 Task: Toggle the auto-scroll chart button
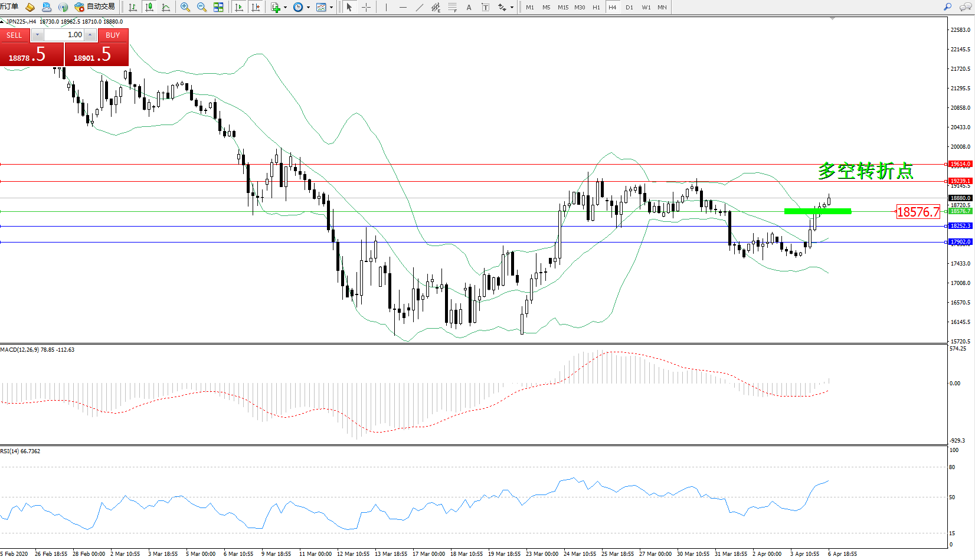point(239,7)
